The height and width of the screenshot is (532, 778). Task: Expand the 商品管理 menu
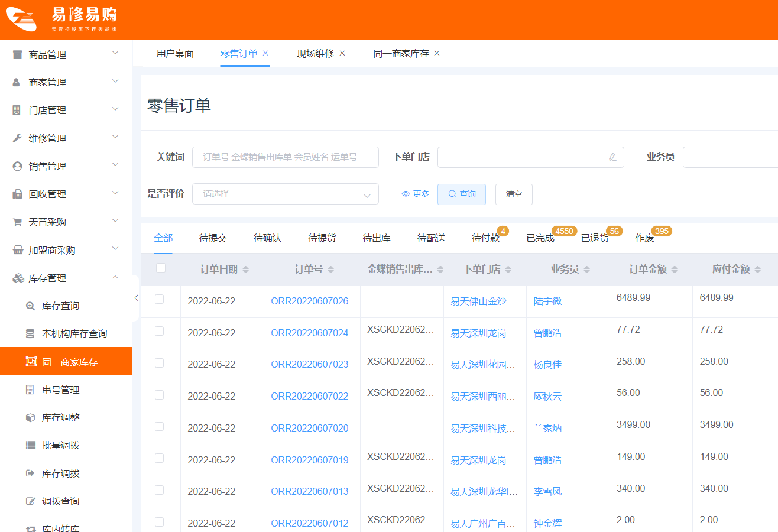[x=66, y=54]
